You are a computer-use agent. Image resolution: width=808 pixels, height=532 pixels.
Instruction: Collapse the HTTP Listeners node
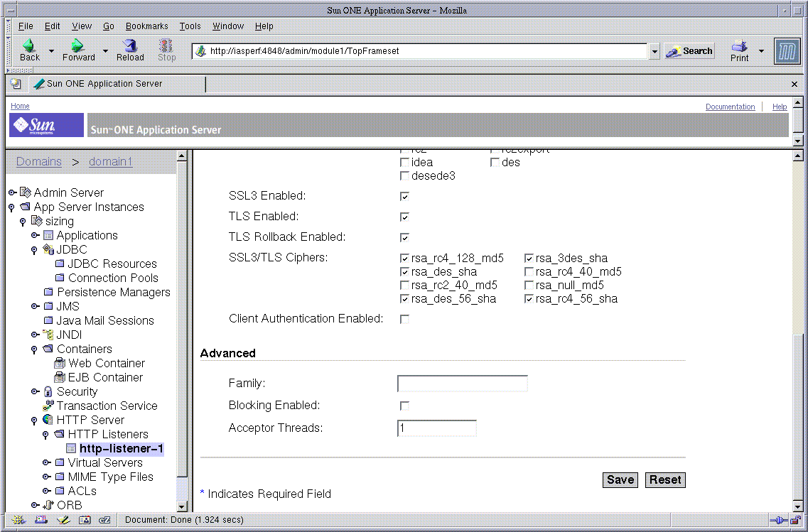tap(45, 435)
